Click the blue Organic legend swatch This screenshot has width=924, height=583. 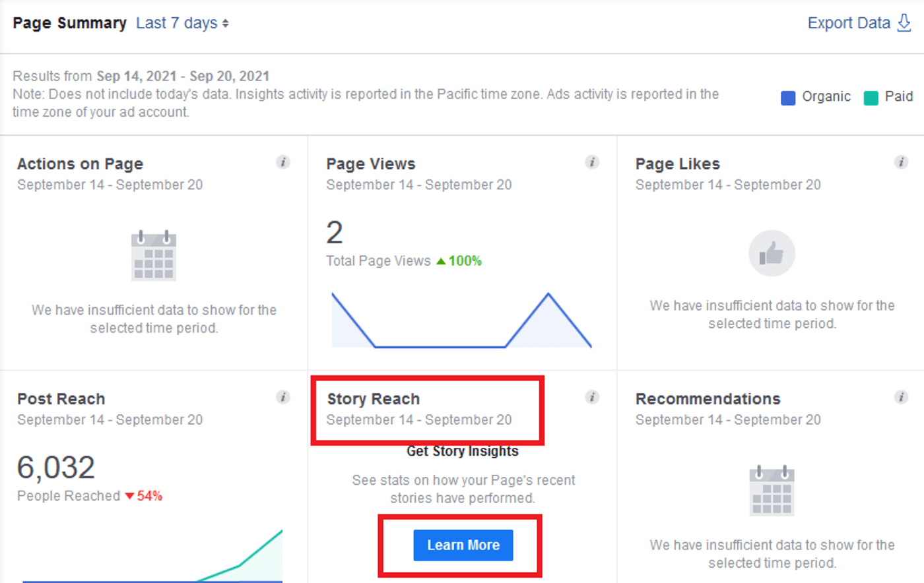coord(788,98)
